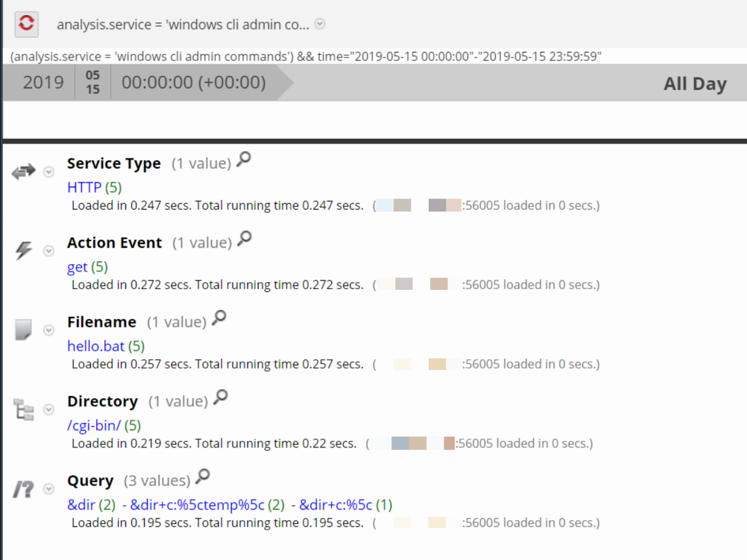Viewport: 747px width, 560px height.
Task: Select the &dir+c:%5c query value
Action: click(336, 505)
